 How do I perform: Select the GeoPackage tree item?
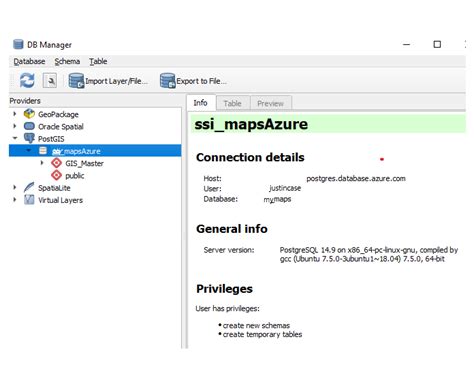pos(58,114)
